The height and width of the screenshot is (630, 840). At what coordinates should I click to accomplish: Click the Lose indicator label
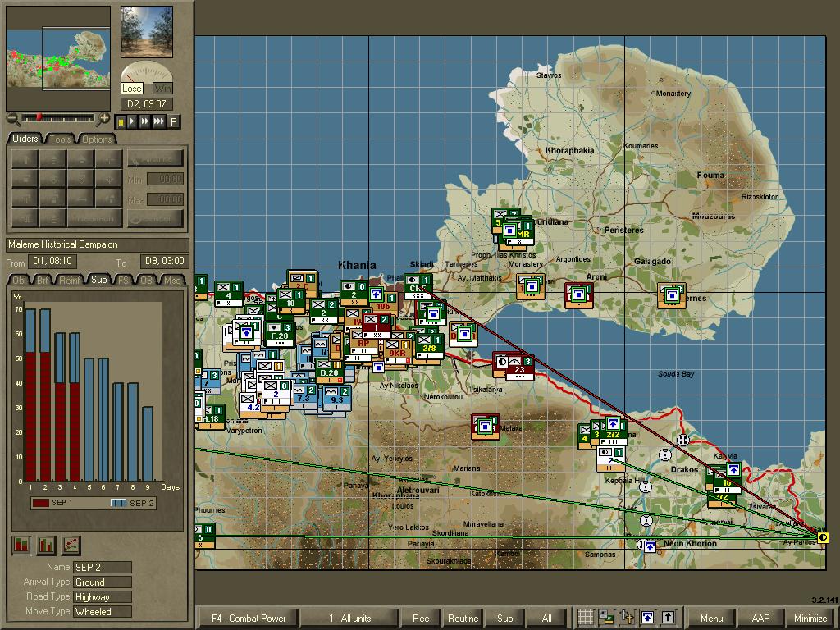pos(132,89)
